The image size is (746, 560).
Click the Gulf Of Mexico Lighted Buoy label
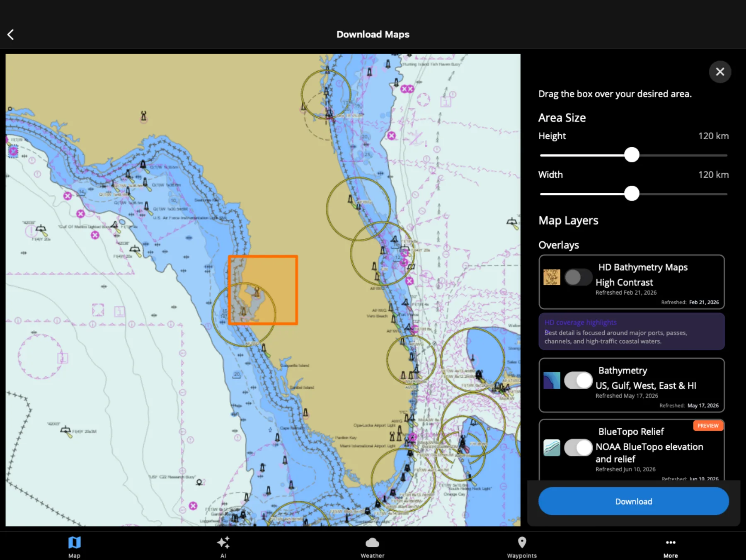tap(84, 227)
